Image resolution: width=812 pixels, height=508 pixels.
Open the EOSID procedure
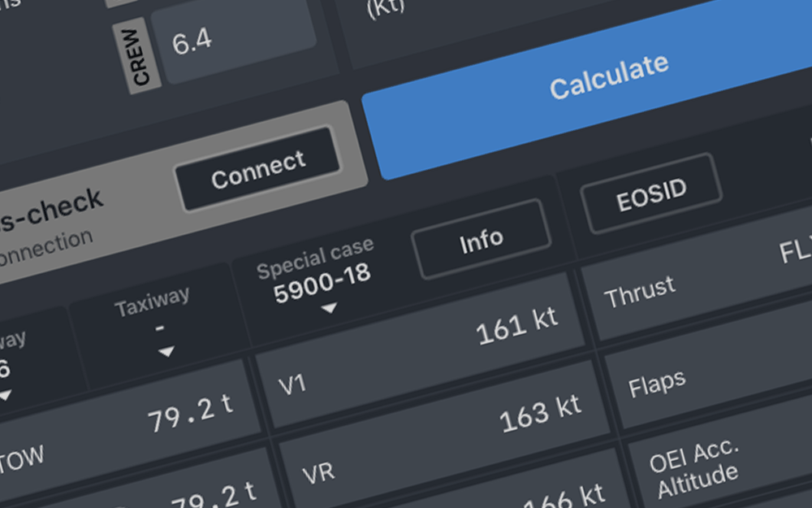pos(651,193)
